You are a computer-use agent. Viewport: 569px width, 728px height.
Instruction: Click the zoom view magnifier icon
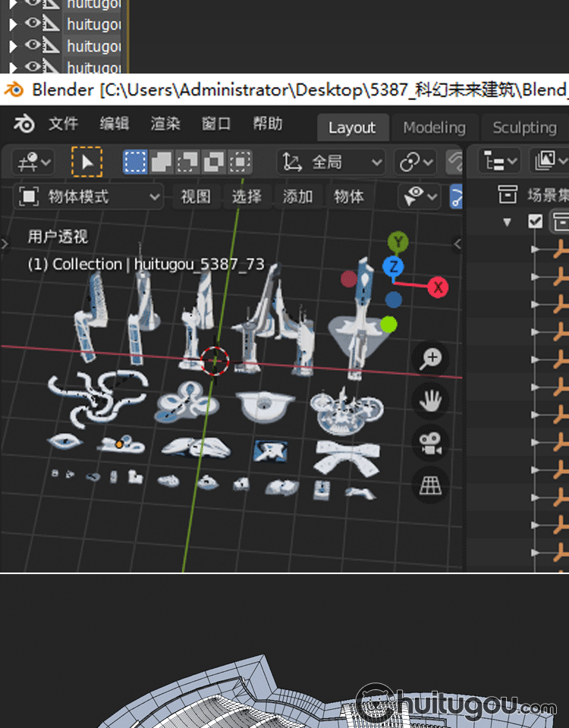[x=431, y=358]
